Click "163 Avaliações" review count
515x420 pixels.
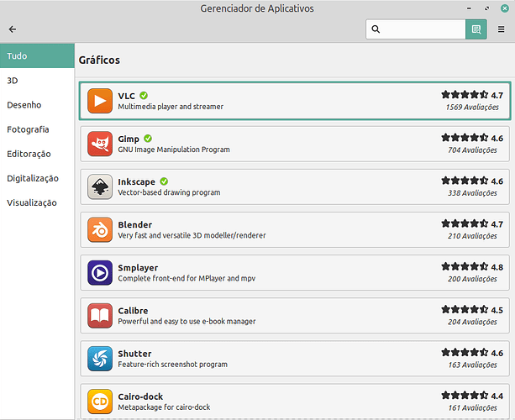(x=472, y=365)
